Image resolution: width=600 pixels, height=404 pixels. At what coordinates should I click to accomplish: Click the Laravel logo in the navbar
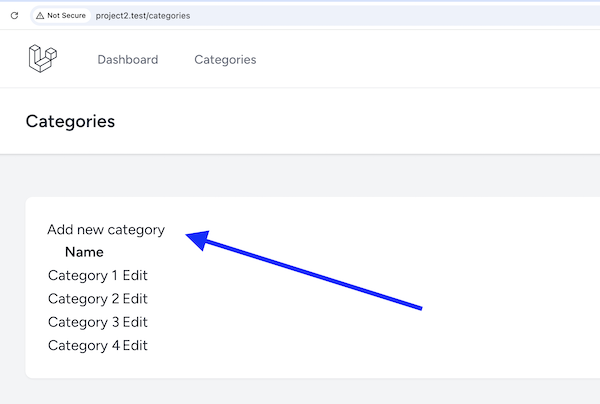(x=43, y=59)
